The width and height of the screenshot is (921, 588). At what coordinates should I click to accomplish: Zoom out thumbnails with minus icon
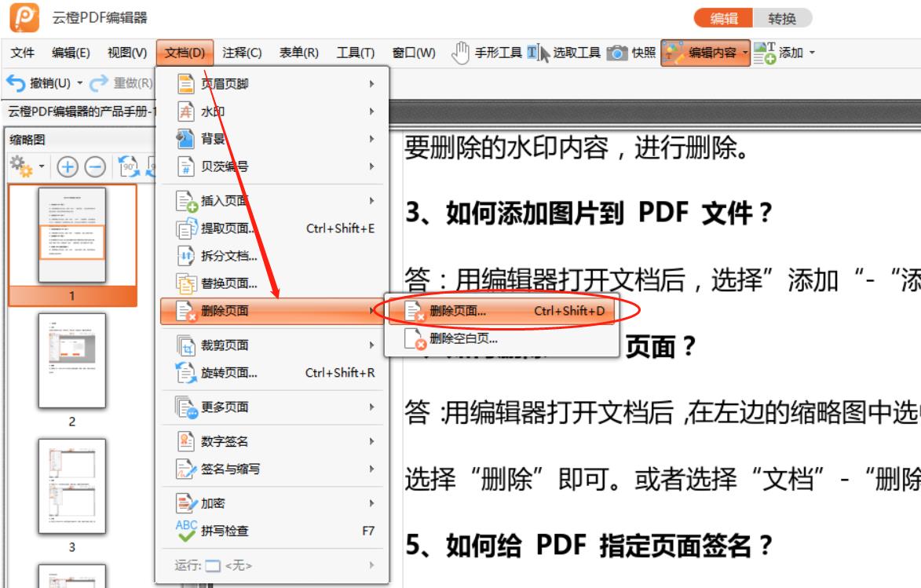pyautogui.click(x=95, y=167)
